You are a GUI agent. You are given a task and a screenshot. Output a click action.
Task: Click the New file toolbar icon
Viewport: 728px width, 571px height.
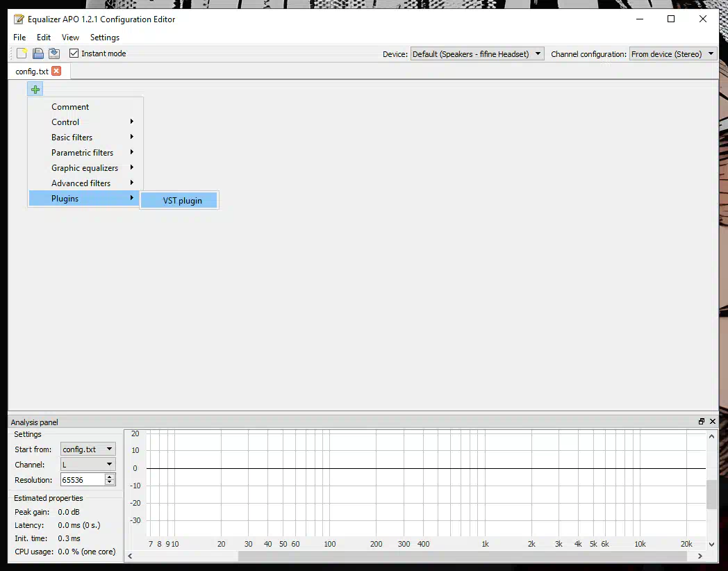click(22, 53)
